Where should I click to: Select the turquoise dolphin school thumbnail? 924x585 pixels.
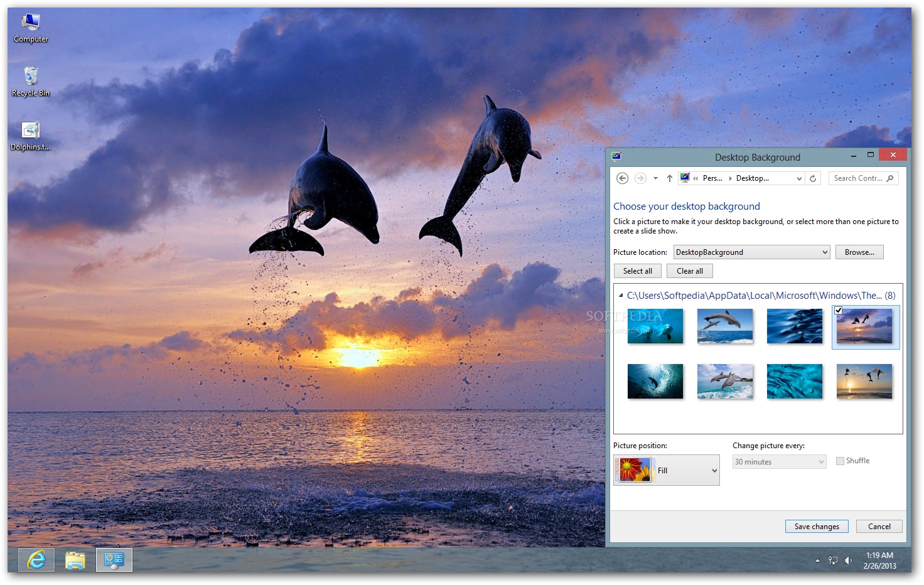[x=795, y=381]
